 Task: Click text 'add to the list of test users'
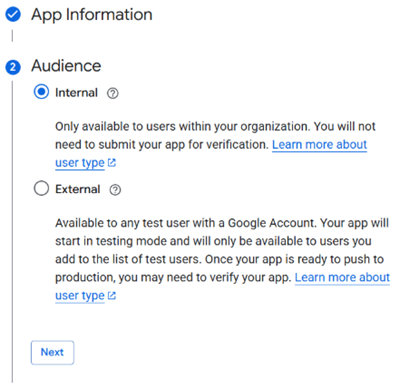click(127, 259)
